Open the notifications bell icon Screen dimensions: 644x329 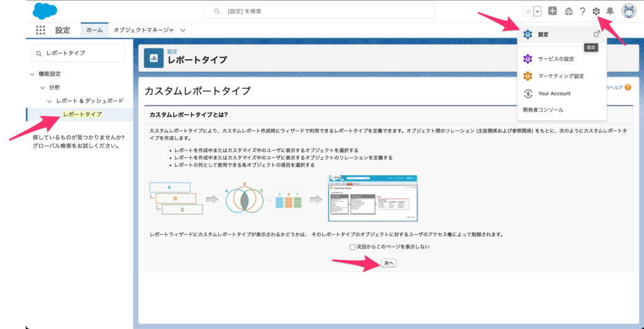point(609,11)
